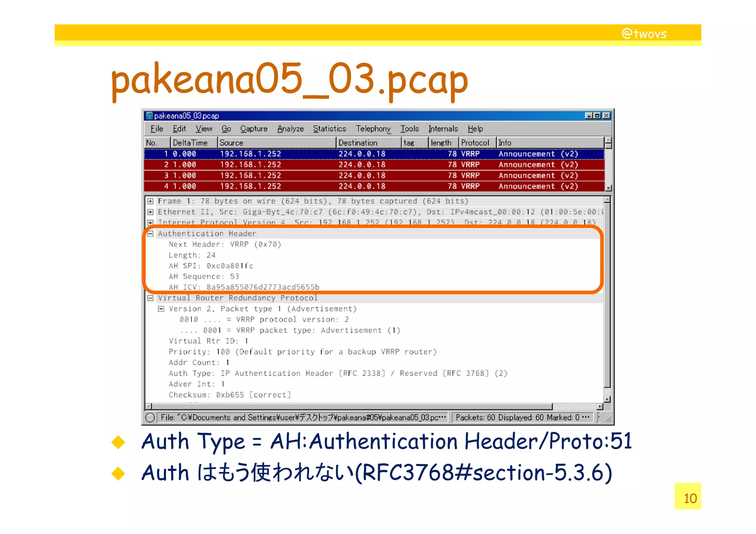Open the Edit menu
The height and width of the screenshot is (534, 756).
point(179,129)
